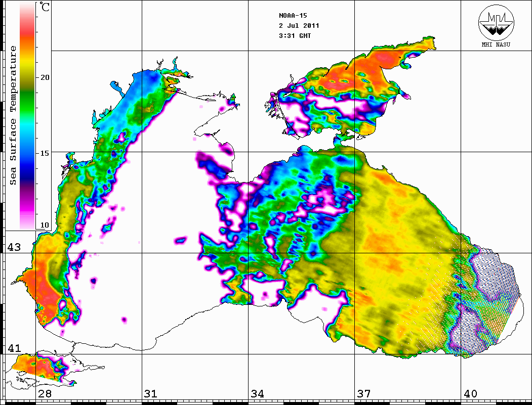Click the '20' legend tick label
532x405 pixels.
point(45,77)
